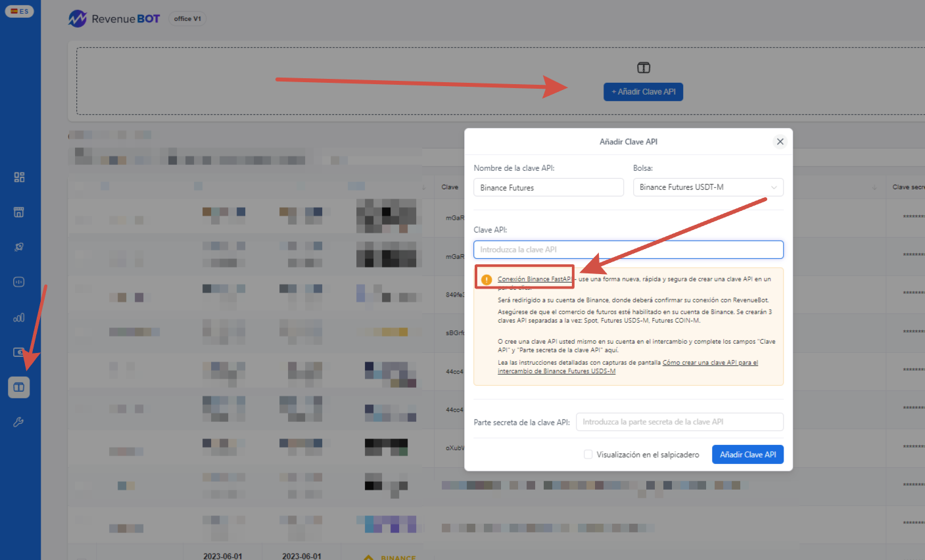Click the Añadir Clave API dialog title
The width and height of the screenshot is (925, 560).
pos(629,142)
